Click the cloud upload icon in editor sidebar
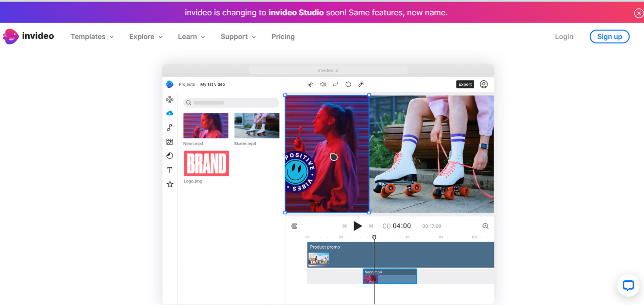The width and height of the screenshot is (644, 305). (x=170, y=114)
